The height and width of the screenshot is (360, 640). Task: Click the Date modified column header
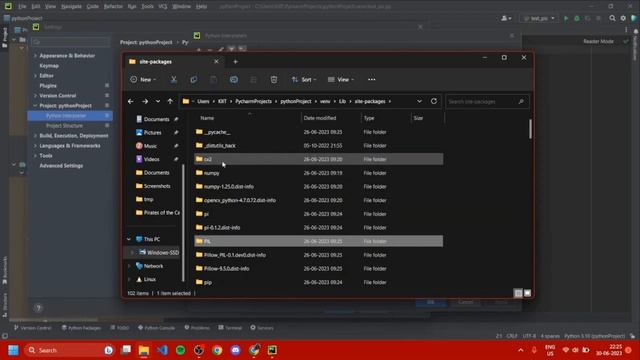click(331, 118)
